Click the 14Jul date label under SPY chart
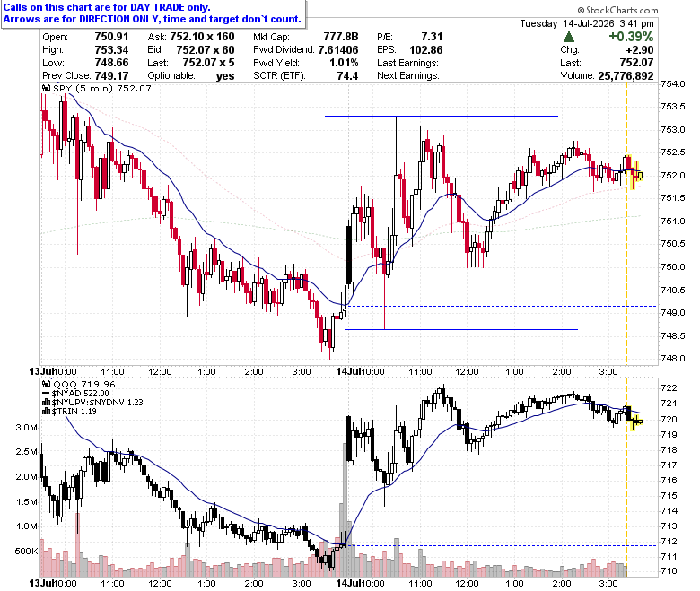 point(348,371)
